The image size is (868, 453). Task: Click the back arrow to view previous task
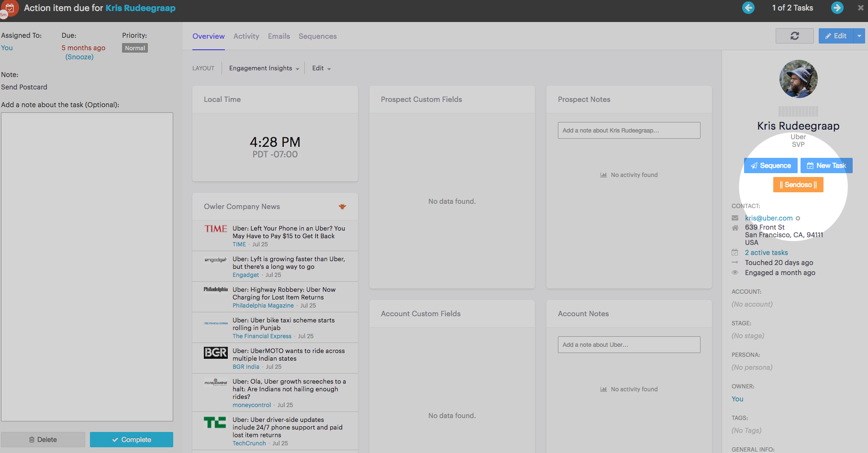748,8
